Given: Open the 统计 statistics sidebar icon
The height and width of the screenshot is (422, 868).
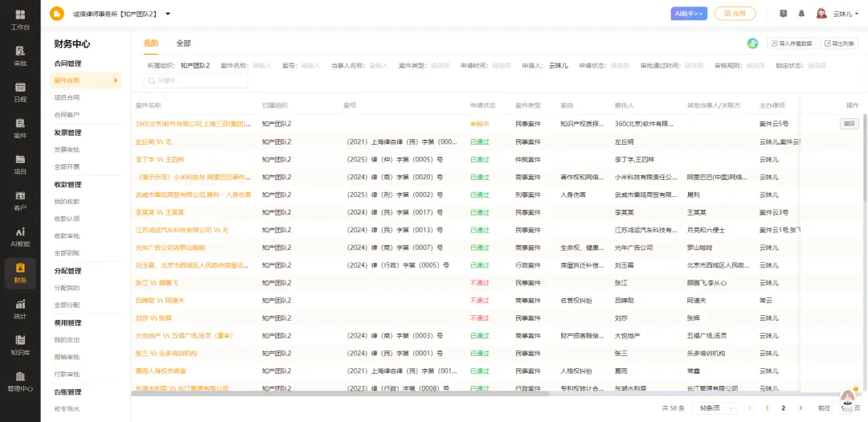Looking at the screenshot, I should click(x=20, y=308).
